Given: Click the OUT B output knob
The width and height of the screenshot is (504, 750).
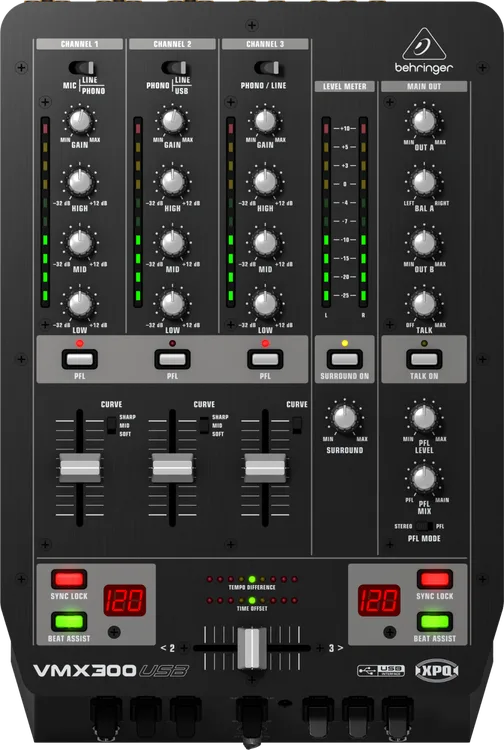Looking at the screenshot, I should pos(424,243).
